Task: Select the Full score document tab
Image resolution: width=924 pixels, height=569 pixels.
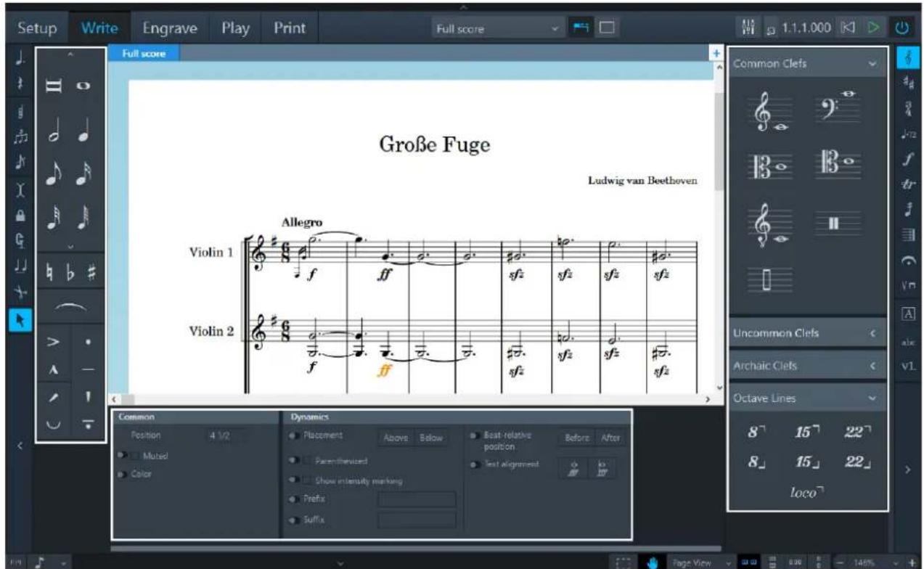Action: pos(142,53)
